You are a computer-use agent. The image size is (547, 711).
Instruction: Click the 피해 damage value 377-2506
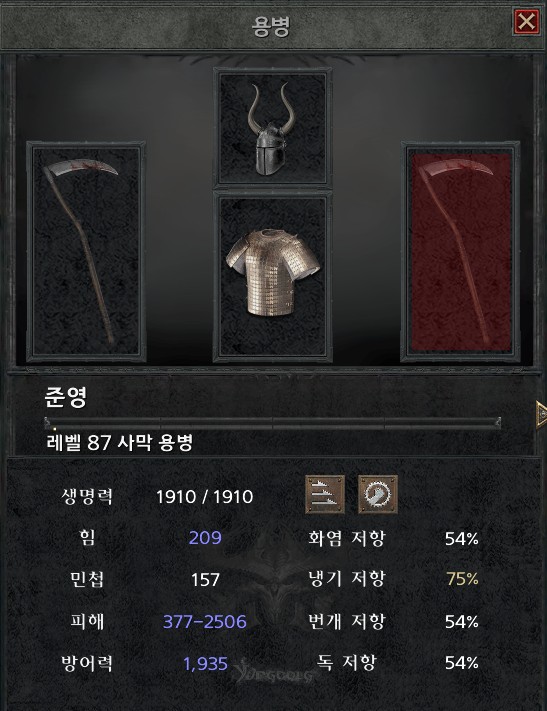pyautogui.click(x=205, y=621)
